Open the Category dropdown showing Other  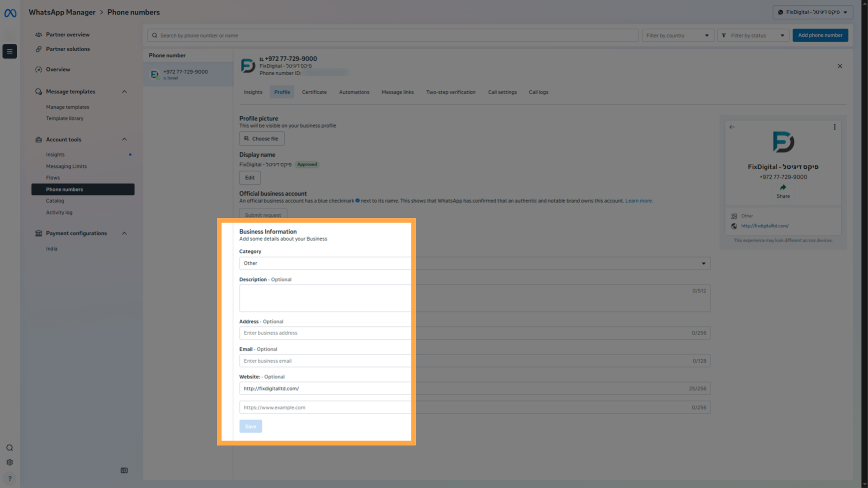[475, 263]
